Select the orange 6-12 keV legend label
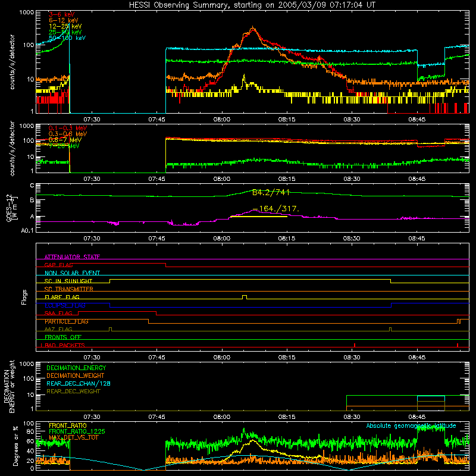 (x=64, y=20)
